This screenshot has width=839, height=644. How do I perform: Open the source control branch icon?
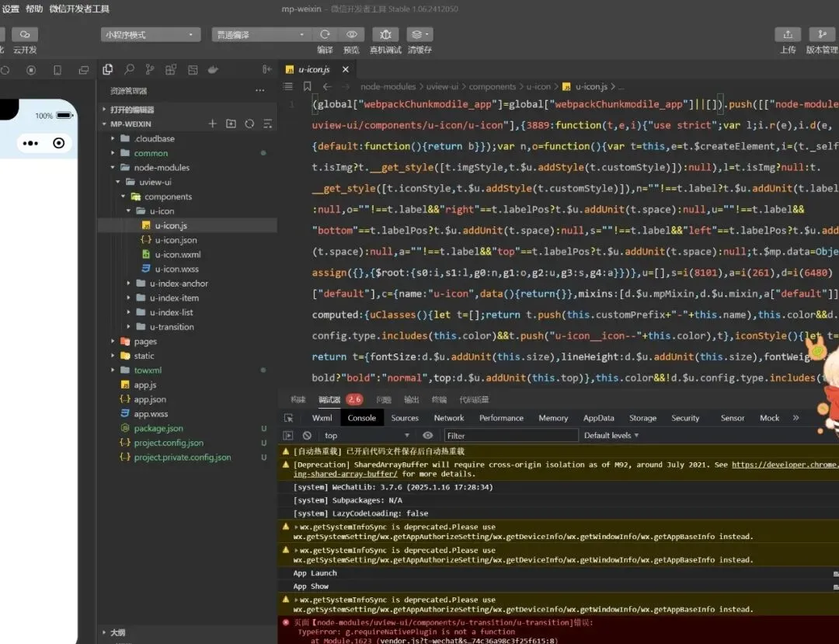coord(150,70)
